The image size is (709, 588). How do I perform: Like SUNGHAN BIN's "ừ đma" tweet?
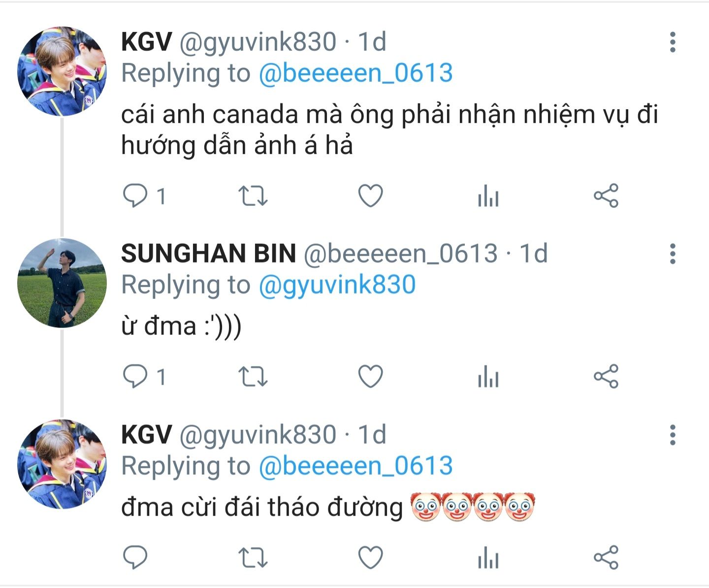pos(370,377)
